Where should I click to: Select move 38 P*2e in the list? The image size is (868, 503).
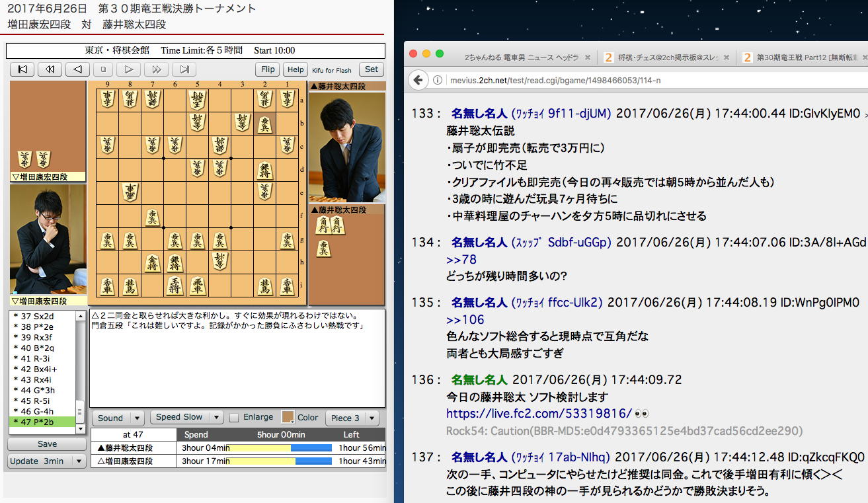click(43, 327)
